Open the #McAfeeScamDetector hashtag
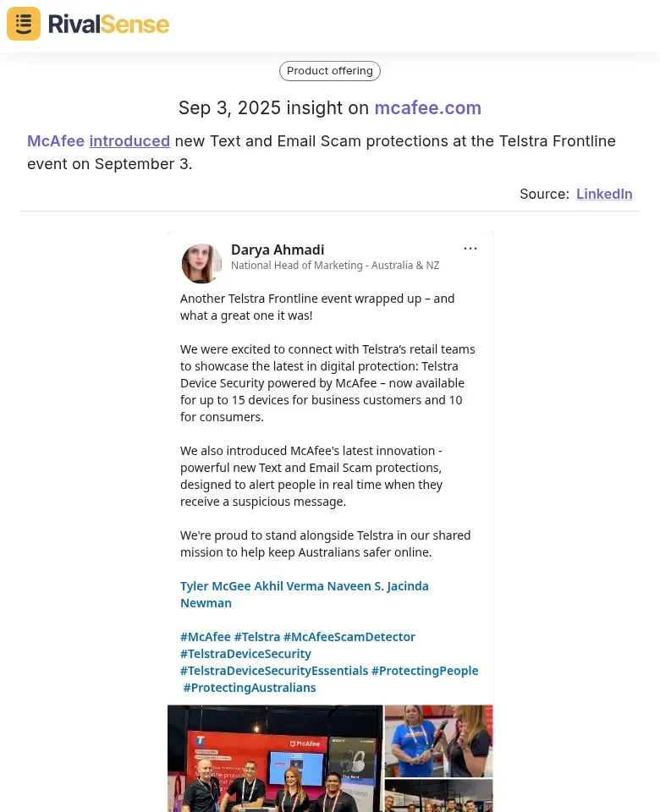Screen dimensions: 660x812 (x=349, y=637)
